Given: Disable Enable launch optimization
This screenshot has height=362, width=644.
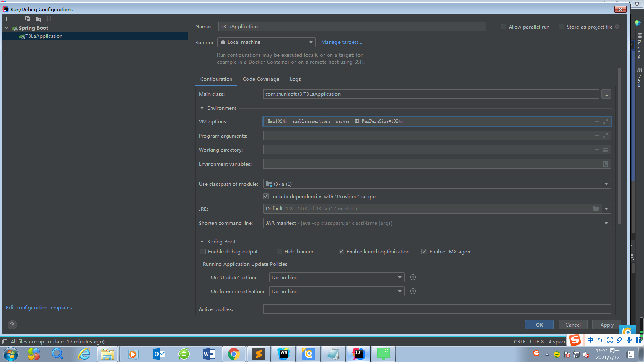Looking at the screenshot, I should (341, 251).
